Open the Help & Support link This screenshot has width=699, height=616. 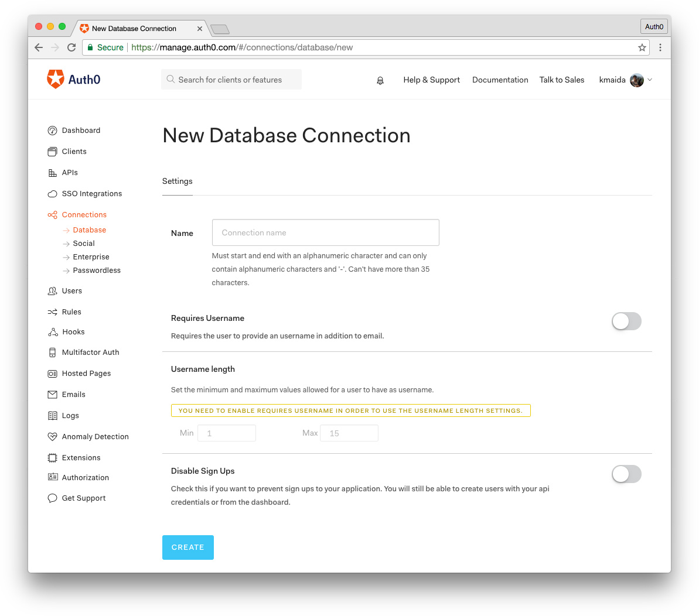[431, 80]
